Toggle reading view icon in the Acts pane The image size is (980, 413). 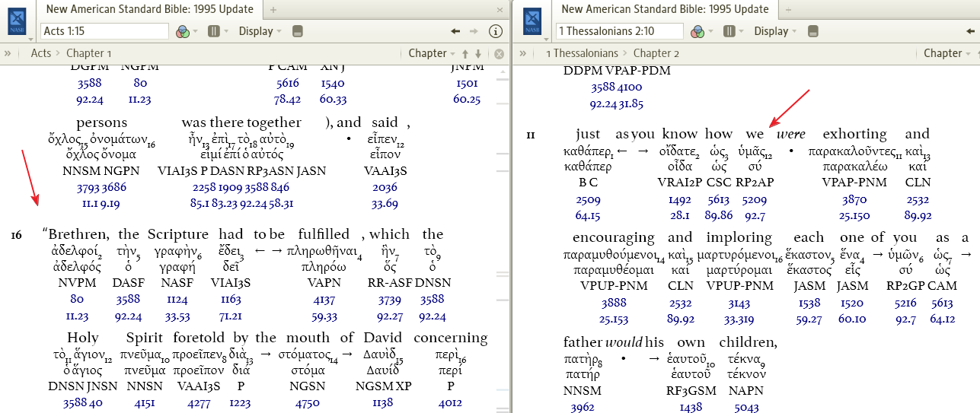298,31
